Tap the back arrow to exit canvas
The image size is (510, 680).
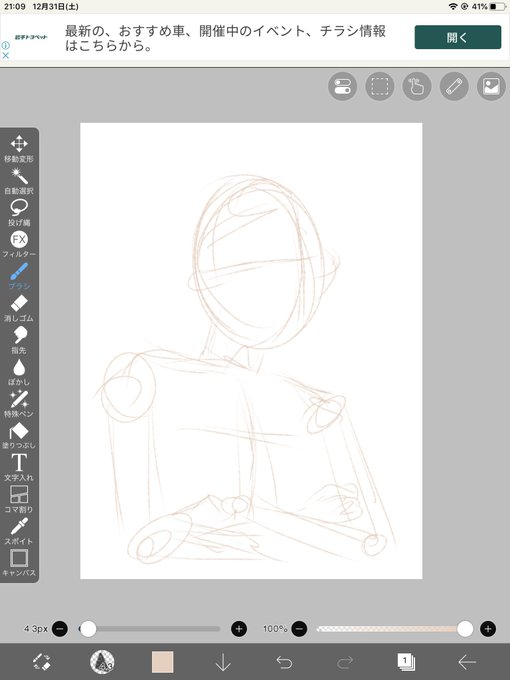pos(467,662)
